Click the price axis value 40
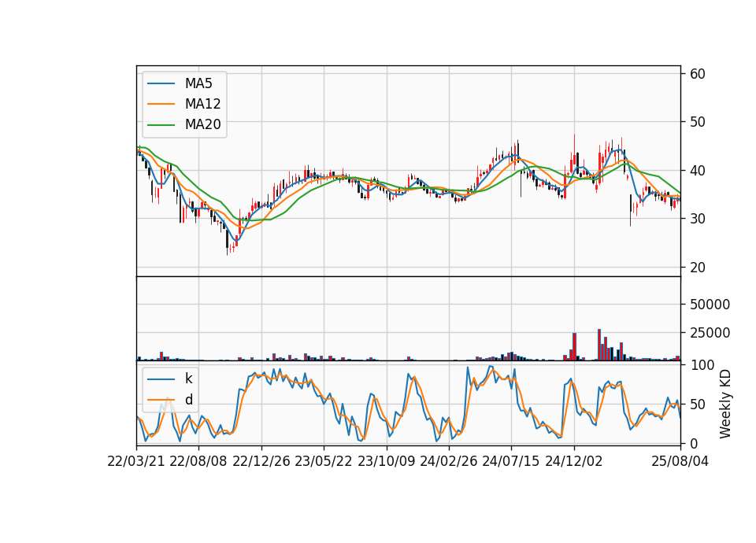The height and width of the screenshot is (543, 756). 698,171
